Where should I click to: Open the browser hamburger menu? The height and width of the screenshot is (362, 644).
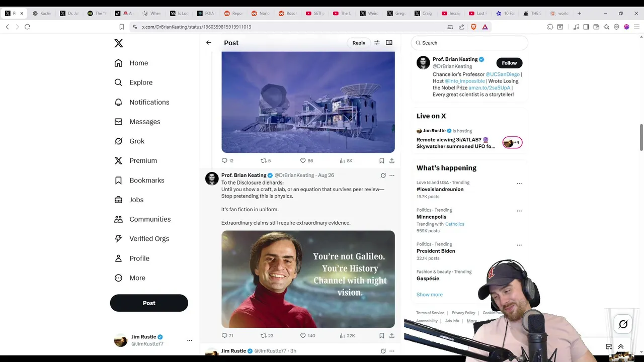(x=636, y=27)
